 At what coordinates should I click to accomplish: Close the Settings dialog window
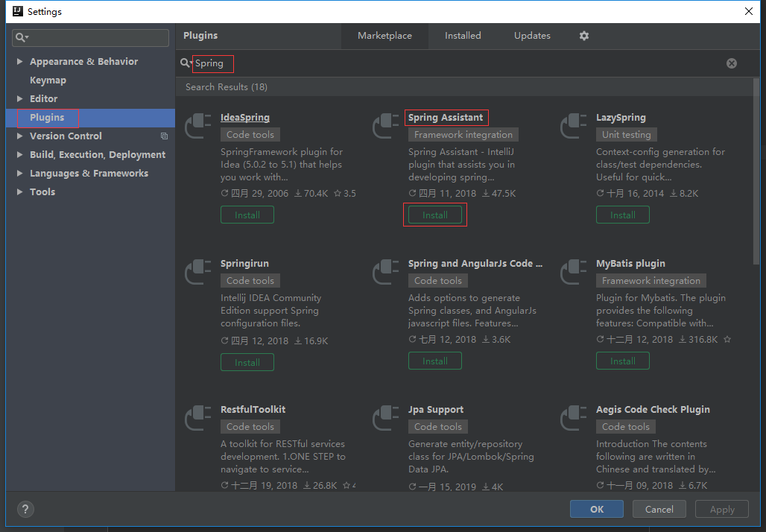pos(748,11)
